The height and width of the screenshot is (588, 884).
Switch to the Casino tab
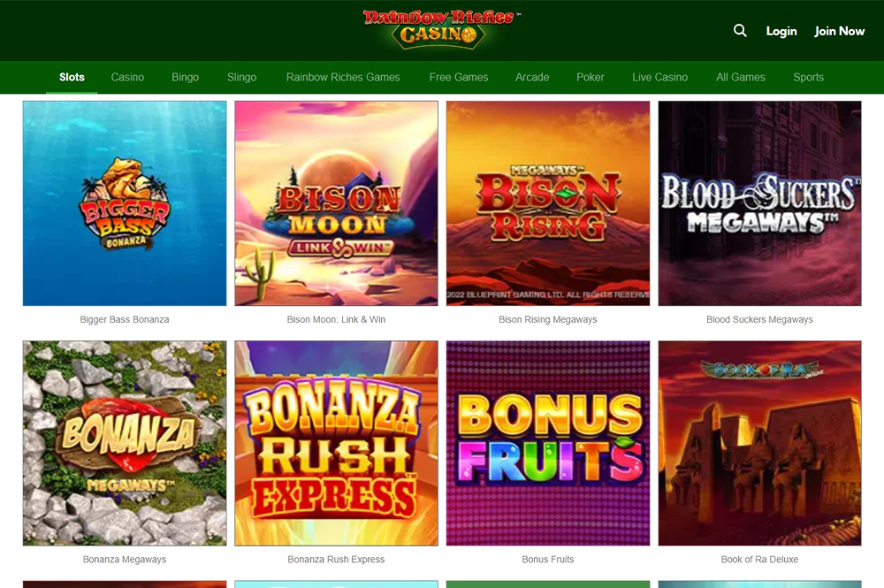click(x=127, y=77)
